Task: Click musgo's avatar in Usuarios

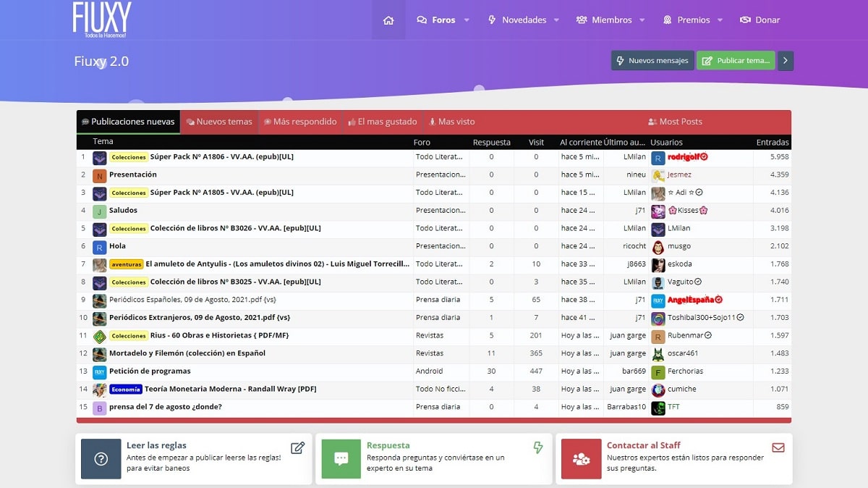Action: pos(658,248)
